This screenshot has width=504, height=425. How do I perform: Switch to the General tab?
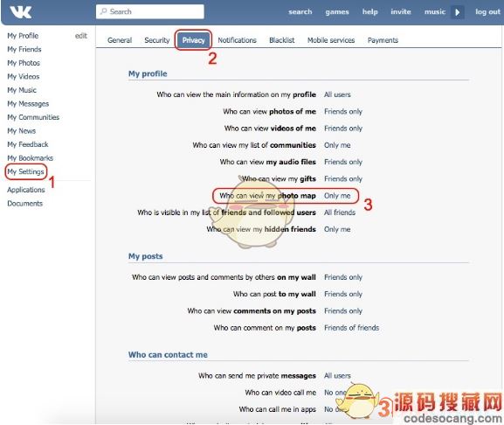click(120, 40)
